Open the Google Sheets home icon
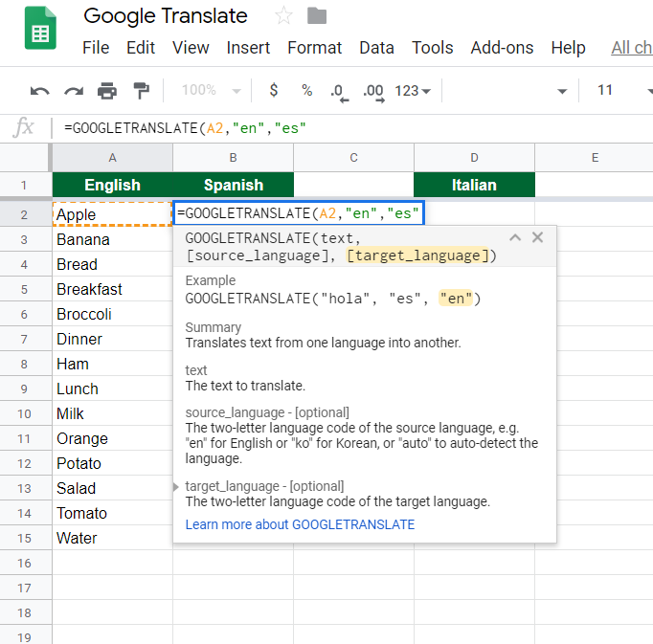 (40, 33)
